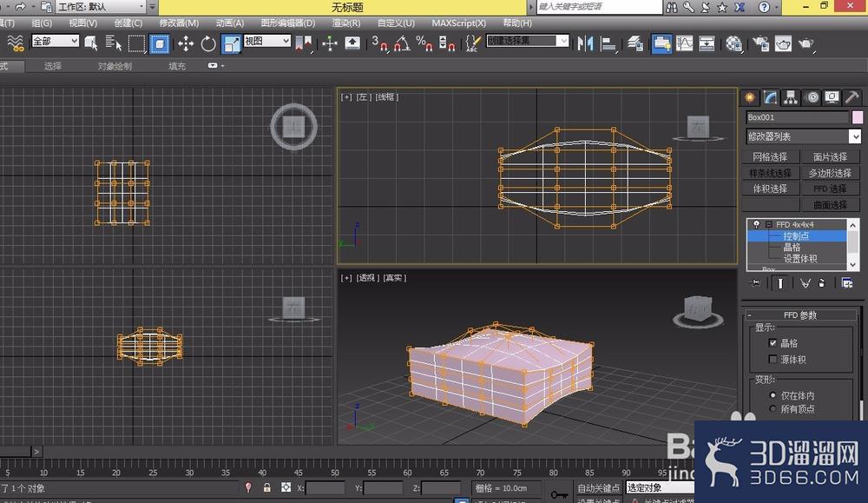
Task: Choose rectangular selection region tool
Action: [x=137, y=43]
